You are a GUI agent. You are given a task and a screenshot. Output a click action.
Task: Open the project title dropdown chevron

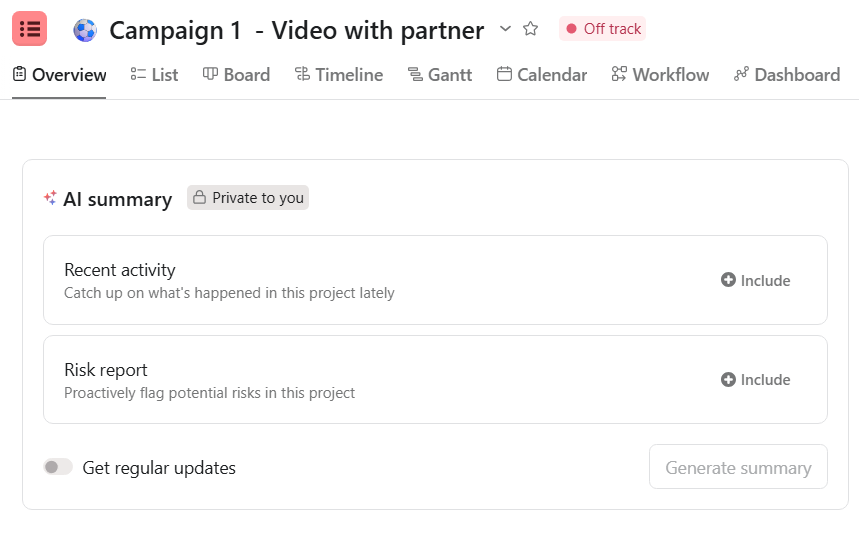coord(505,29)
